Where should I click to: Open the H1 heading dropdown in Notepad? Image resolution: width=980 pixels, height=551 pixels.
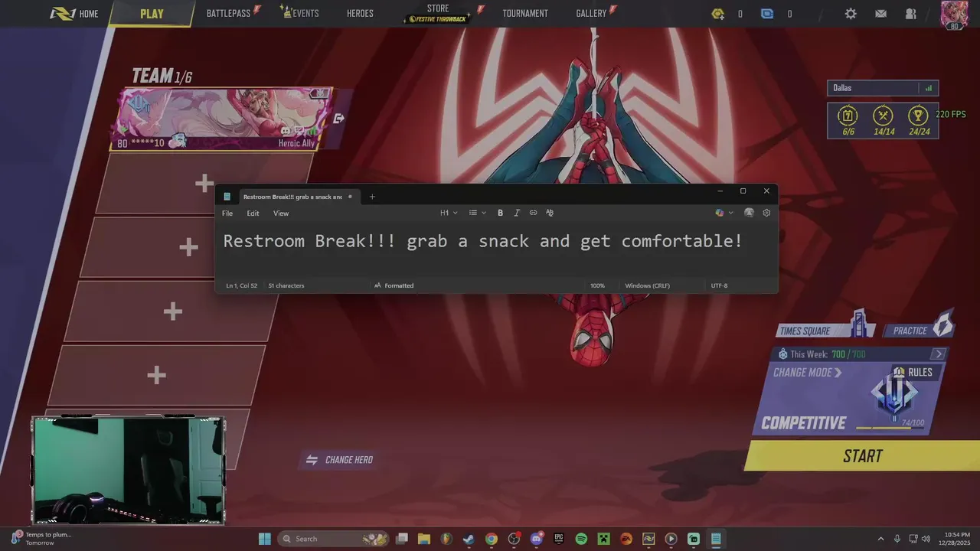point(449,213)
